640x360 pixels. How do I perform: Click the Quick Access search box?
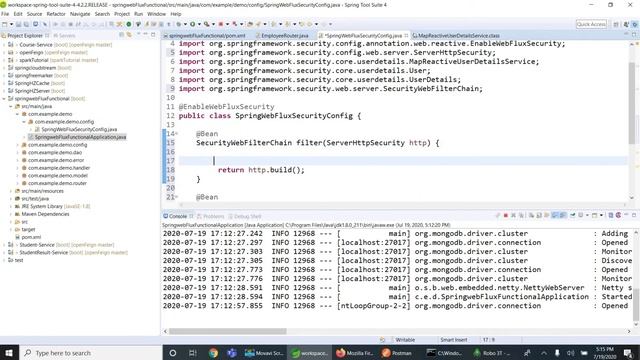[591, 24]
